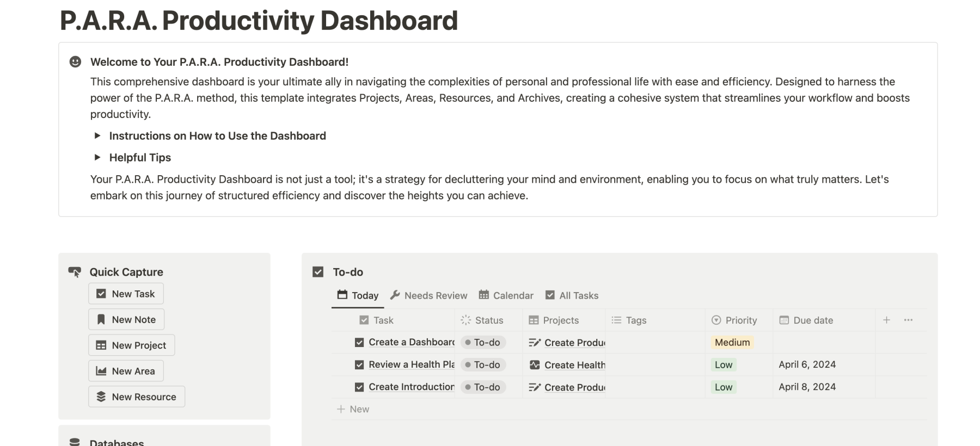Click the To-do heading checkbox icon

click(318, 272)
